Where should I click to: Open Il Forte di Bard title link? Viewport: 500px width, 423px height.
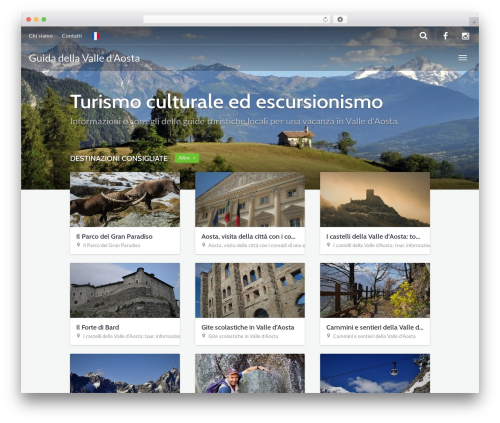[x=98, y=327]
